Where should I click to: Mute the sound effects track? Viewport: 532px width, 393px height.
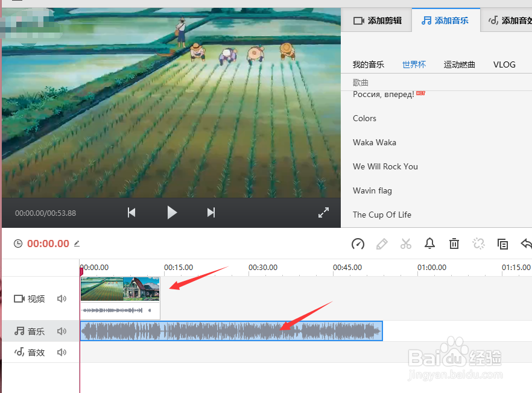click(x=62, y=352)
